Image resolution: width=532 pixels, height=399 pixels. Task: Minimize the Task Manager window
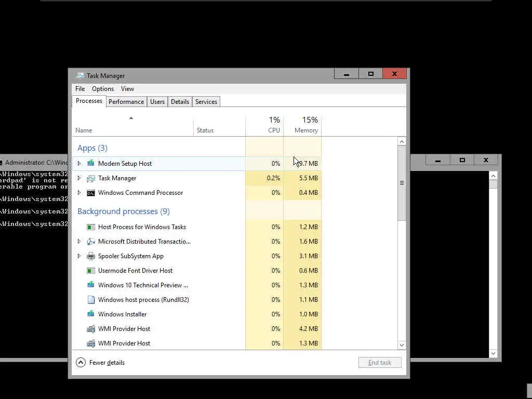coord(347,74)
